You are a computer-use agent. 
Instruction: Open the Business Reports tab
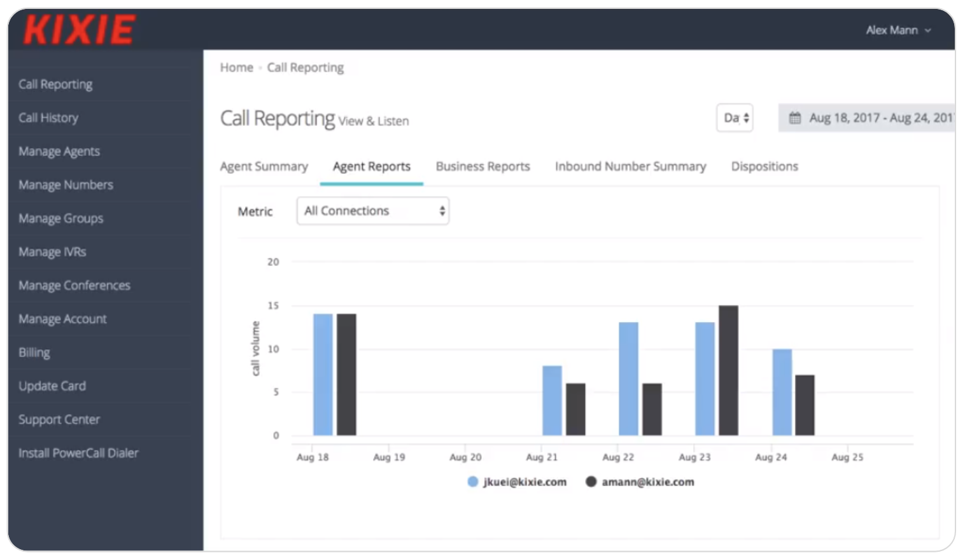click(x=483, y=166)
